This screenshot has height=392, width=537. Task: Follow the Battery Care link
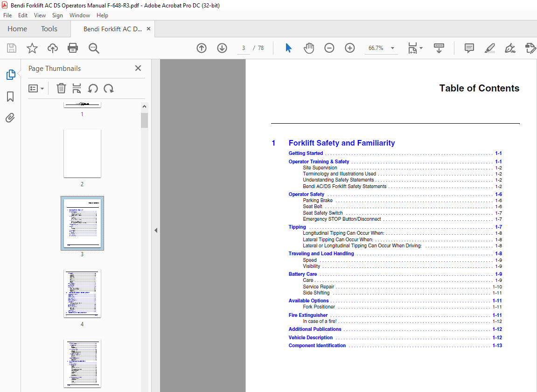click(x=302, y=274)
